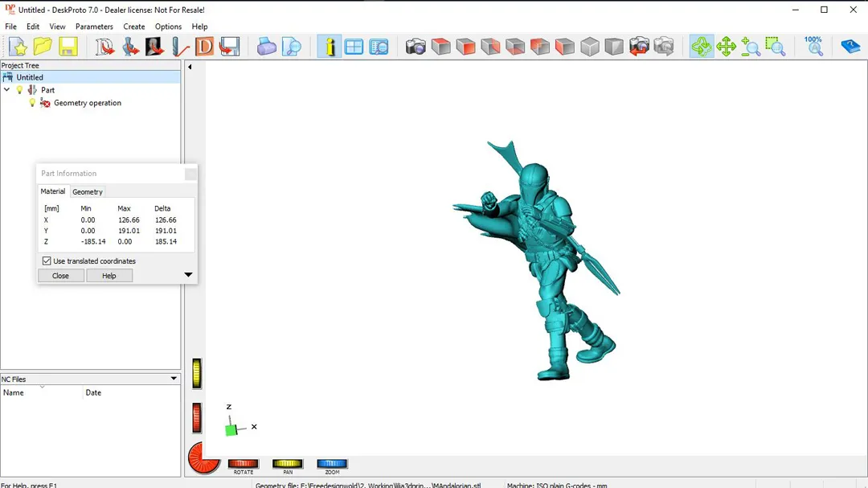The image size is (868, 488).
Task: Close Part Information using its title-bar X
Action: (190, 174)
